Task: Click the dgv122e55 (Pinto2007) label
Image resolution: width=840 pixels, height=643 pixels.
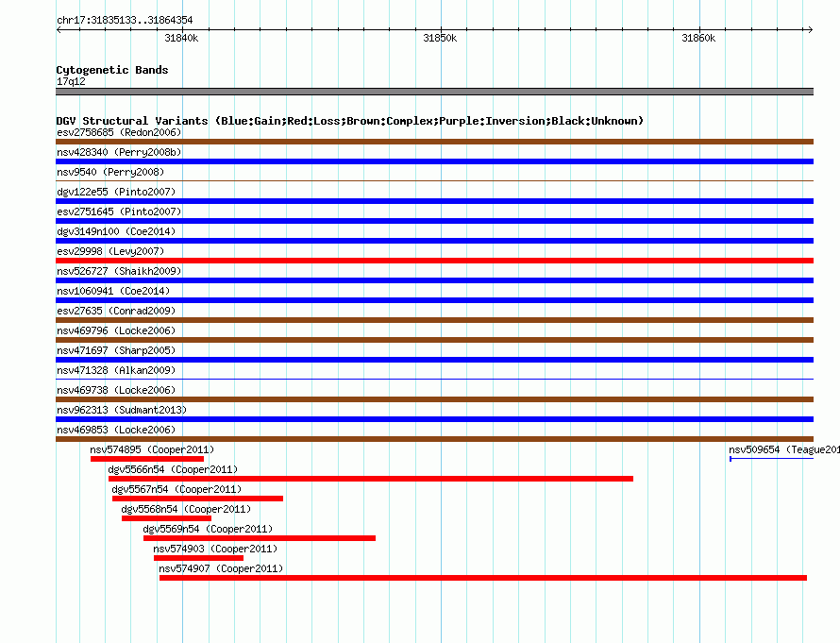Action: (116, 192)
